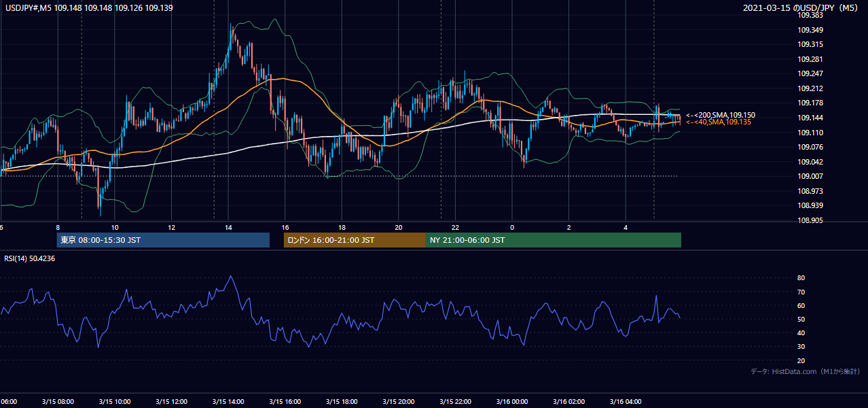The height and width of the screenshot is (408, 868).
Task: Click hour label 22 under the price chart
Action: [x=455, y=228]
